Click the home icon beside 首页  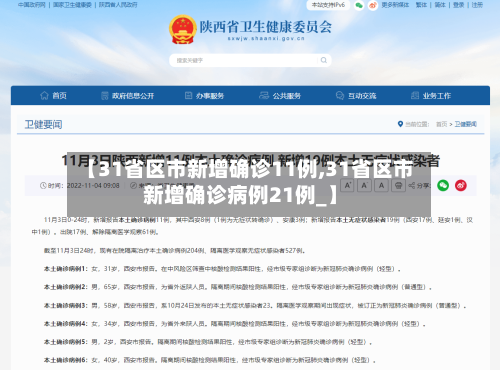click(44, 96)
